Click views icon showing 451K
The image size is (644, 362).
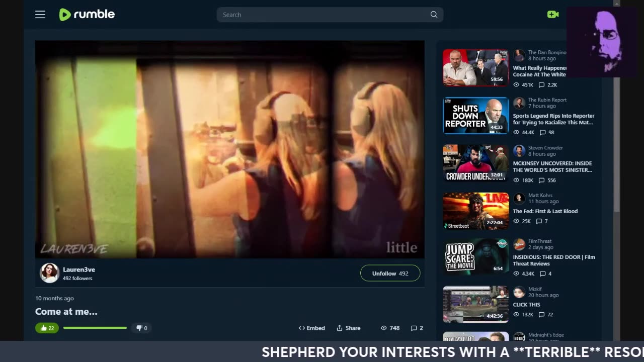click(x=516, y=85)
